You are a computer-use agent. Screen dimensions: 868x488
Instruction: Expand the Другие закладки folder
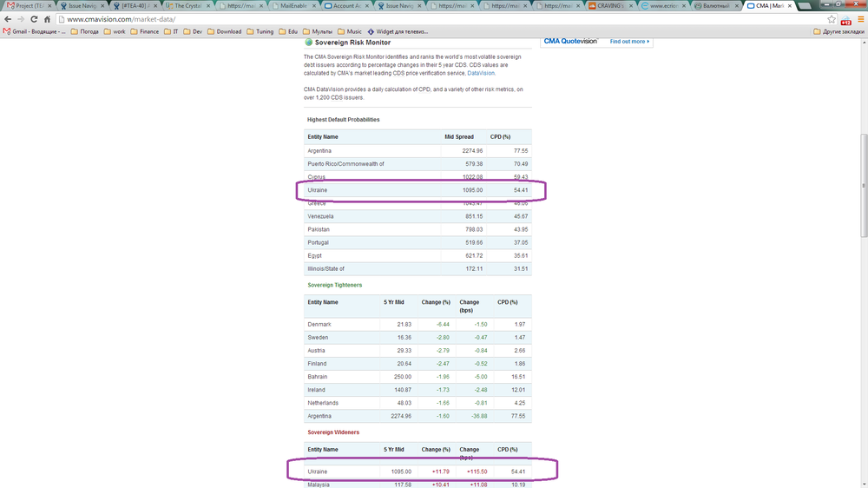pos(838,31)
